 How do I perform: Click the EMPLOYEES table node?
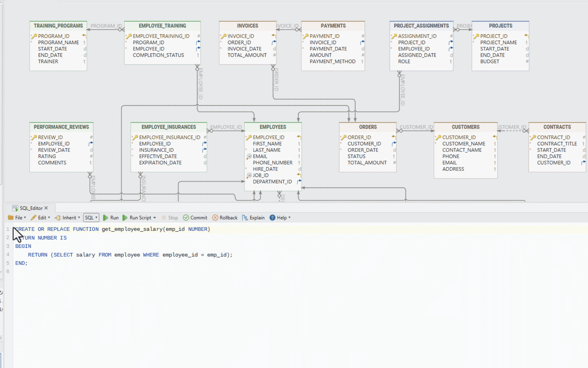[x=273, y=127]
